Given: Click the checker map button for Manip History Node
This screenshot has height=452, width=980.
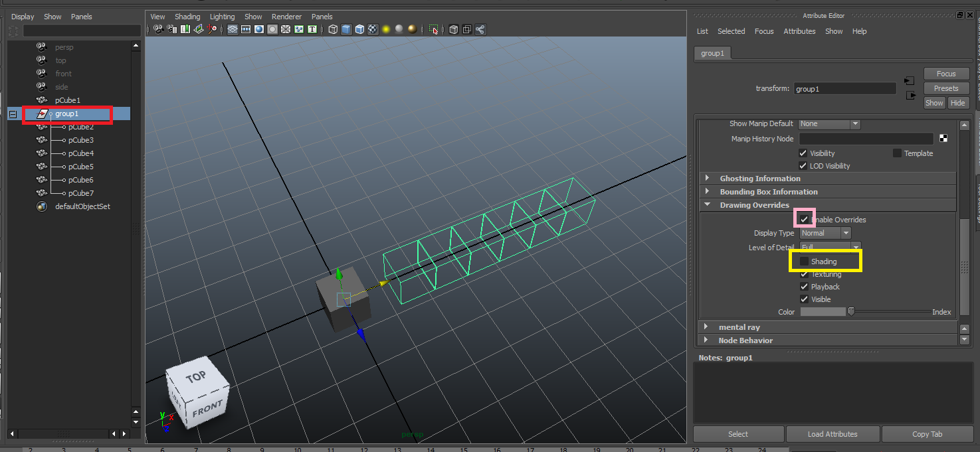Looking at the screenshot, I should pyautogui.click(x=943, y=139).
